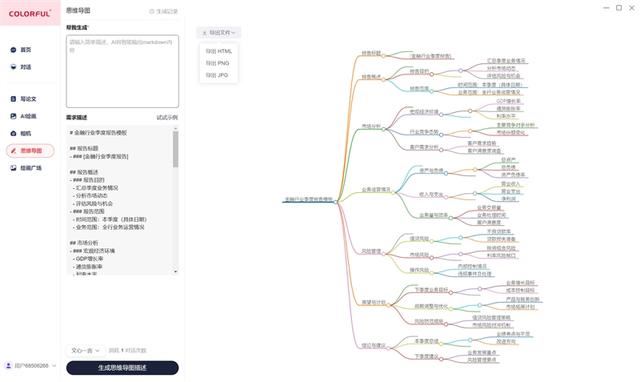Select the 战略调整与优化 branch label
The width and height of the screenshot is (640, 382).
pos(431,306)
